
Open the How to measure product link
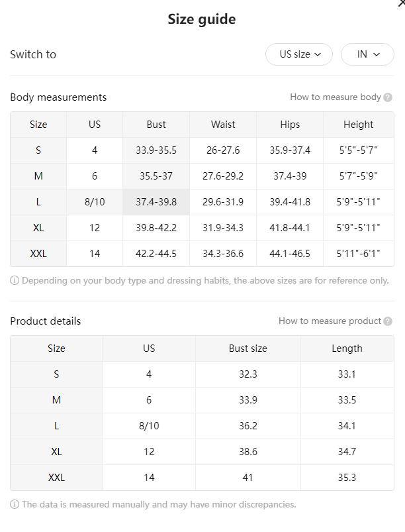coord(330,321)
